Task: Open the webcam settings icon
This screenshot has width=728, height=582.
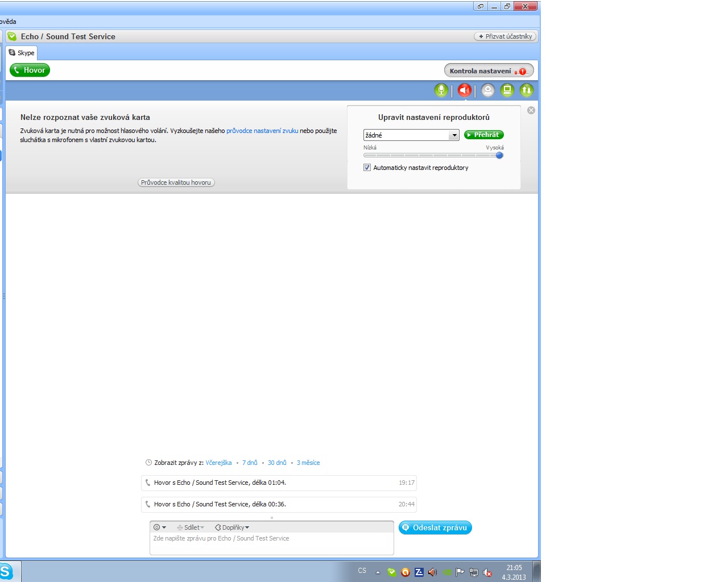Action: pos(488,90)
